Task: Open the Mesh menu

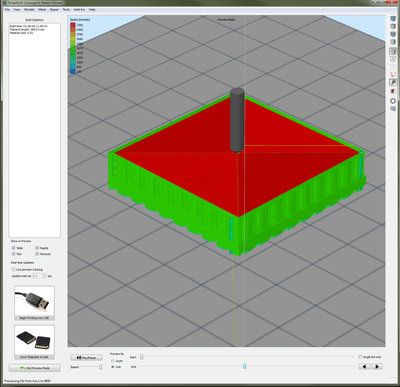Action: [x=42, y=10]
